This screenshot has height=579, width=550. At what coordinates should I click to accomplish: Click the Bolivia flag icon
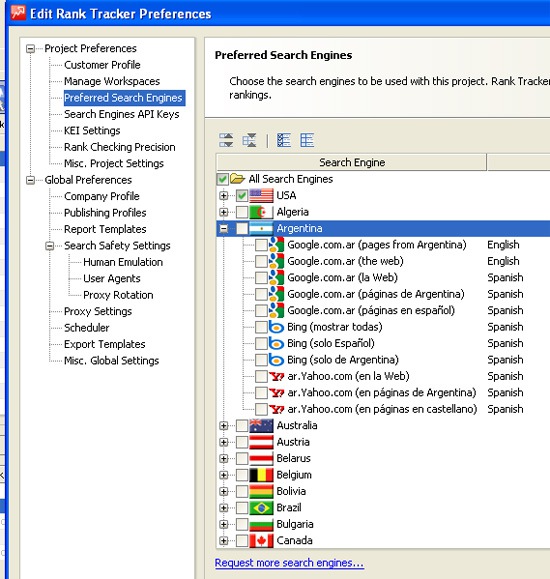pyautogui.click(x=261, y=491)
